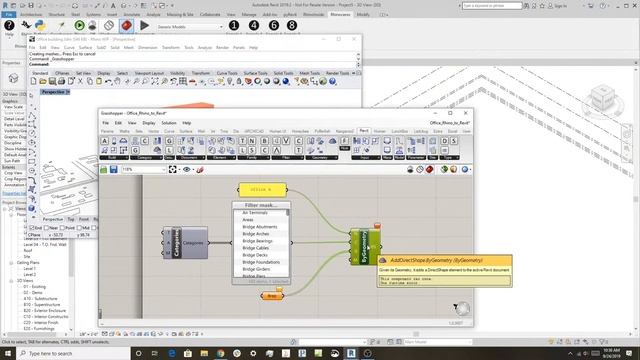Viewport: 640px width, 360px height.
Task: Click the New file icon in the Rhino toolbar
Action: tap(33, 81)
